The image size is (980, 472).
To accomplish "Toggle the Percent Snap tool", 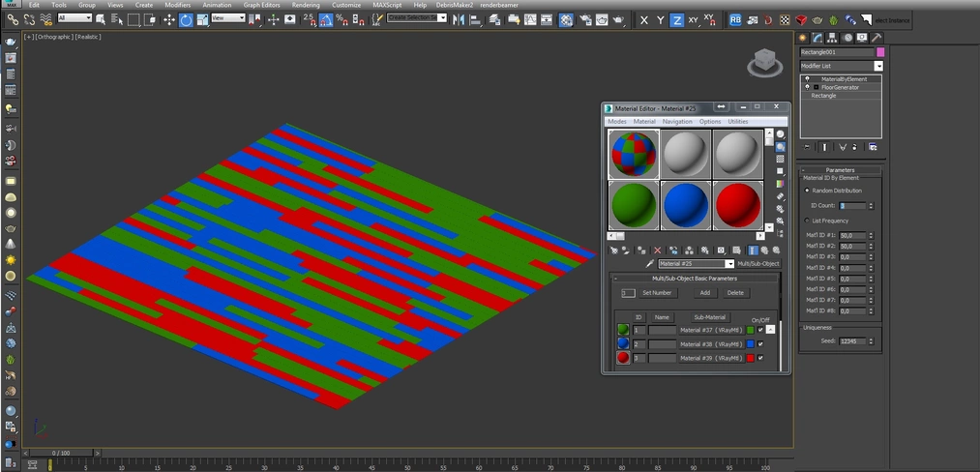I will coord(342,20).
